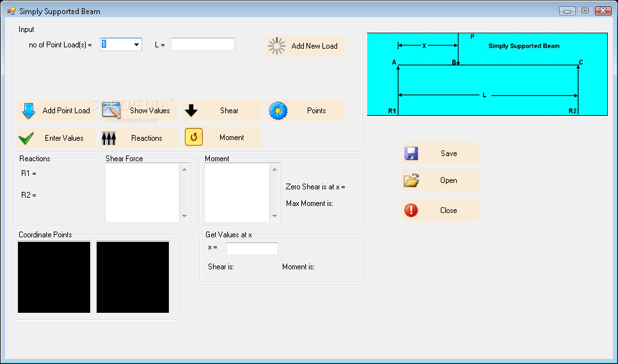Image resolution: width=618 pixels, height=364 pixels.
Task: Click the Add Point Load button label
Action: [67, 111]
